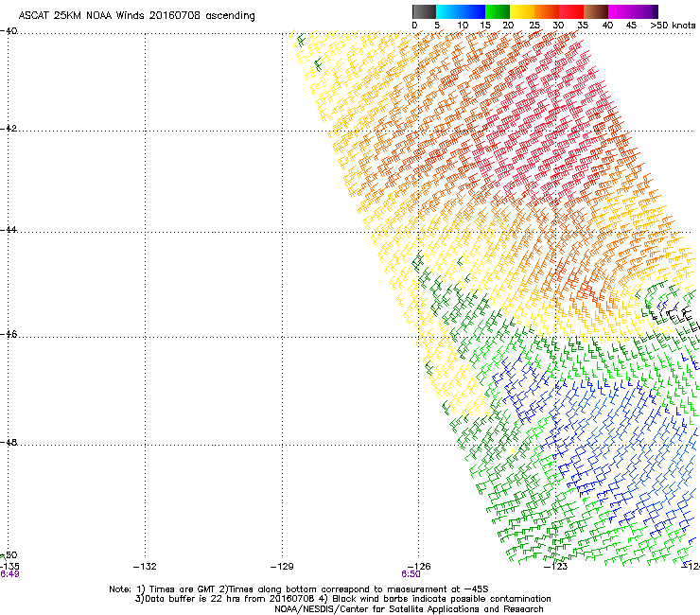Screen dimensions: 700x615
Task: Click the purple 6:50 time stamp
Action: pos(411,574)
